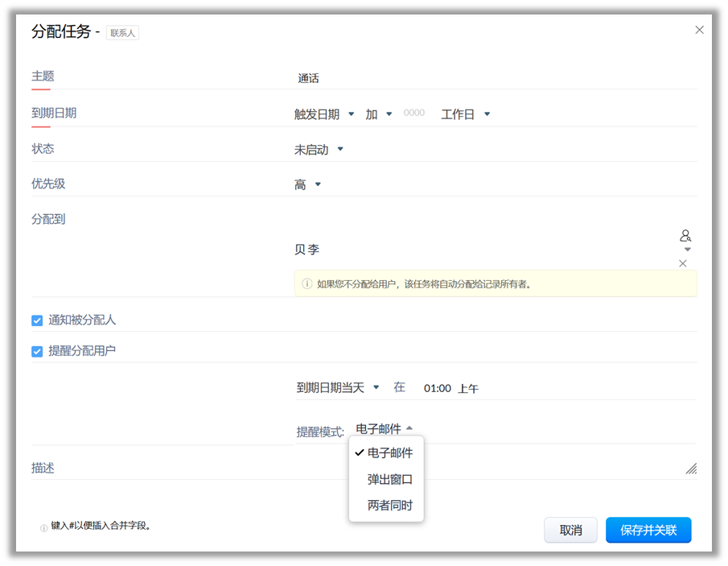
Task: Click the 保存并关联 button
Action: click(x=648, y=531)
